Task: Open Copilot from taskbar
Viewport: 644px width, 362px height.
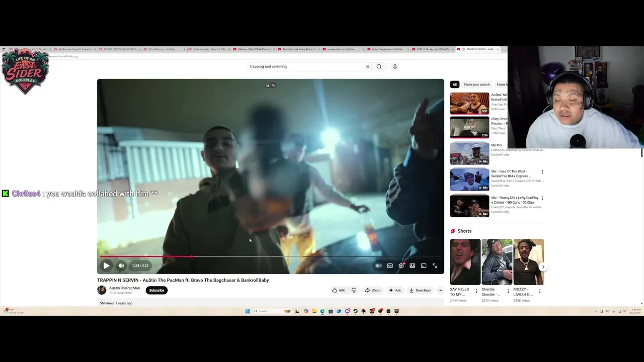Action: pos(306,311)
